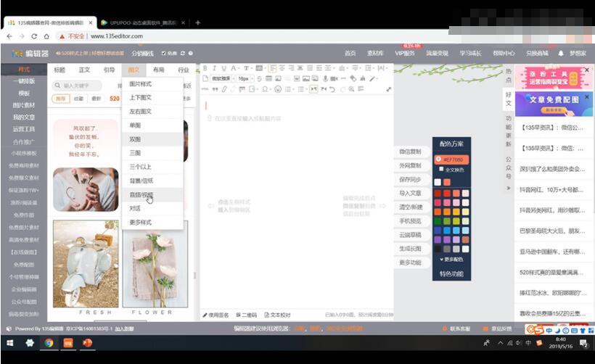Select the scooter image thumbnail
Viewport: 595px width, 364px height.
(x=86, y=264)
